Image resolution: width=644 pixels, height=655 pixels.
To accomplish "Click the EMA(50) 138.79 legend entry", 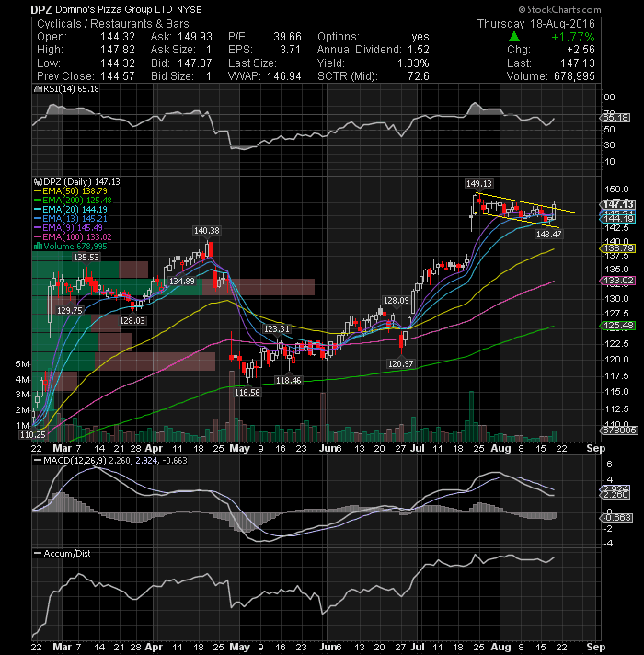I will pyautogui.click(x=70, y=191).
